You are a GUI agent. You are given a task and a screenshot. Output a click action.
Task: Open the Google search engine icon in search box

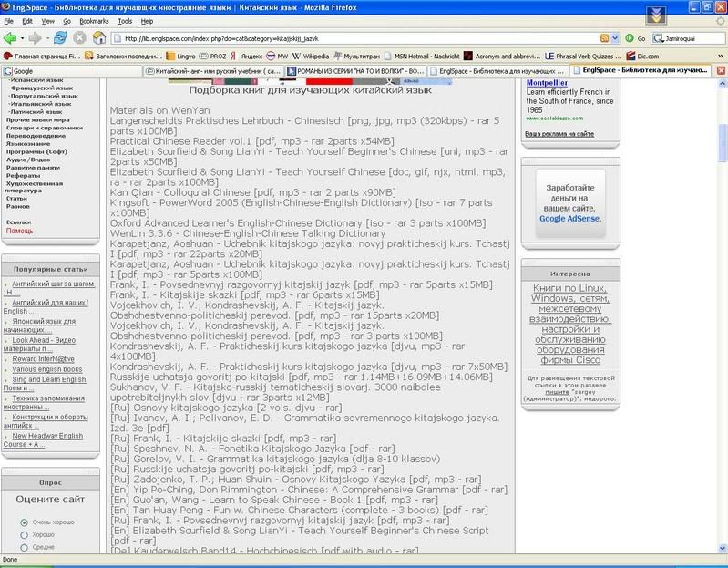tap(658, 38)
